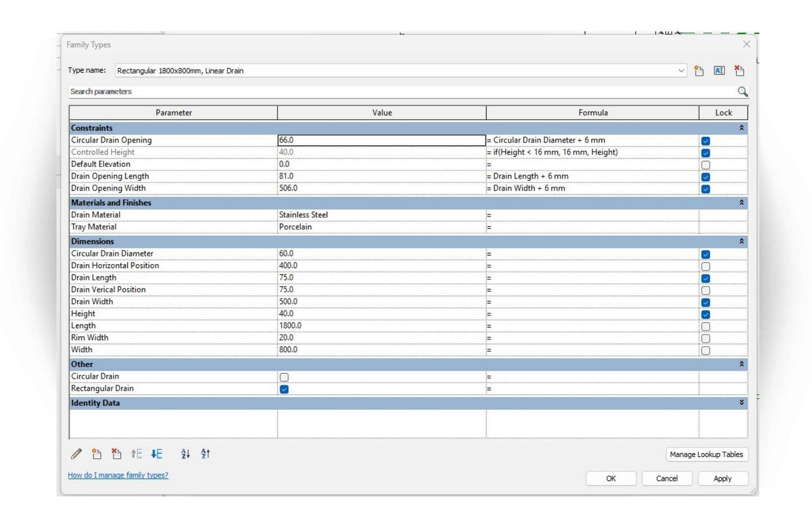Lock the Rim Width parameter
This screenshot has height=525, width=812.
click(706, 338)
